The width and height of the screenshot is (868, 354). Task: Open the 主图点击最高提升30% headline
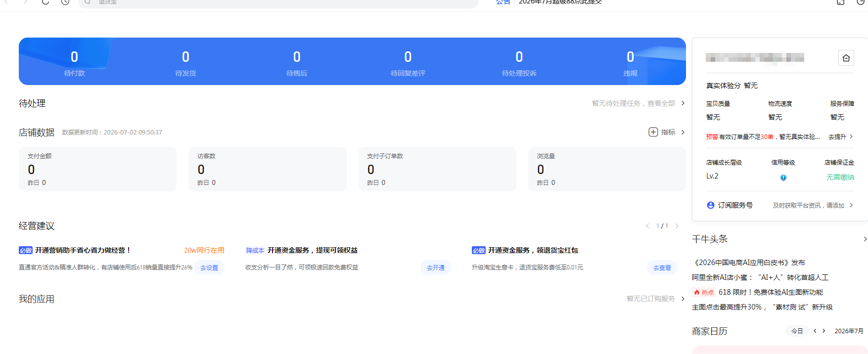pyautogui.click(x=762, y=307)
